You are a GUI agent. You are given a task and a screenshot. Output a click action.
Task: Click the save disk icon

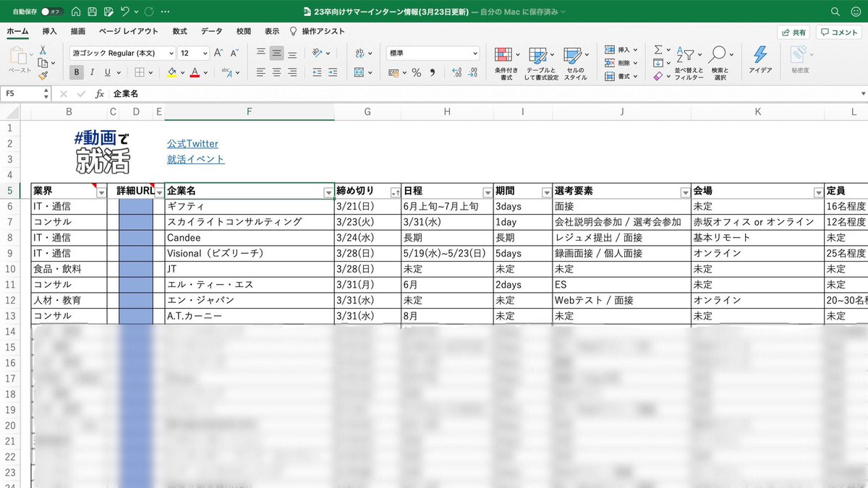pyautogui.click(x=92, y=12)
